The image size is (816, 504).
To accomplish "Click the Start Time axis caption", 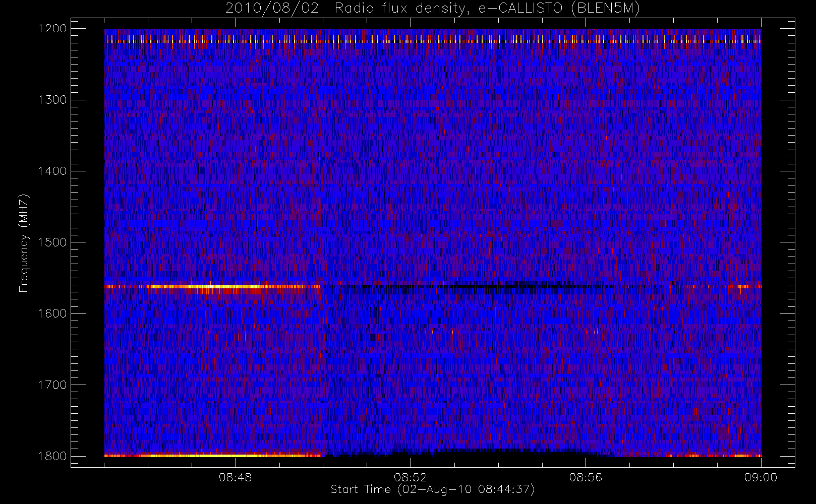I will pos(432,489).
